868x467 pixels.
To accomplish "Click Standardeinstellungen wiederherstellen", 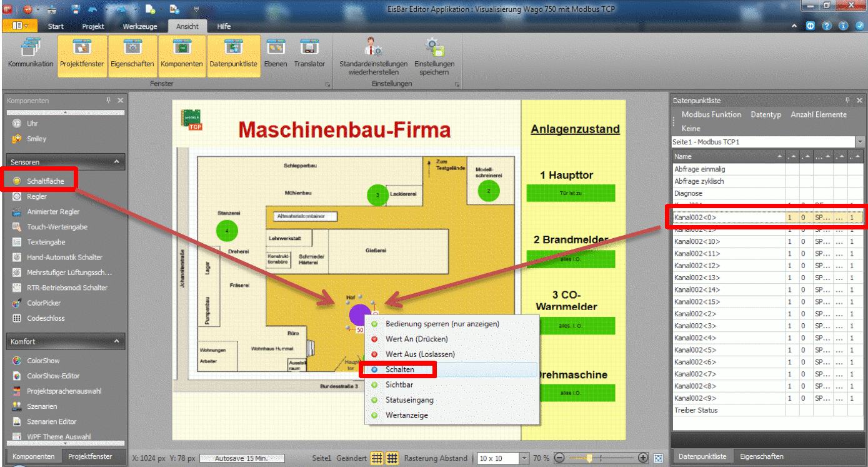I will 373,56.
